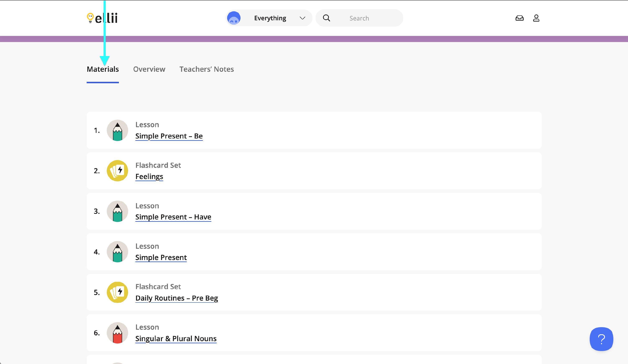This screenshot has height=364, width=628.
Task: Click the Simple Present – Have pencil icon
Action: (117, 211)
